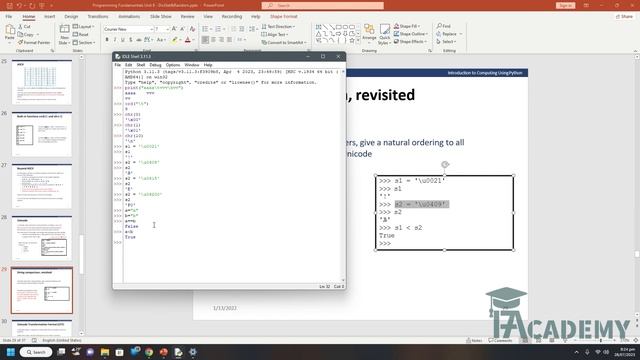The height and width of the screenshot is (360, 640).
Task: Toggle Bold formatting
Action: (107, 40)
